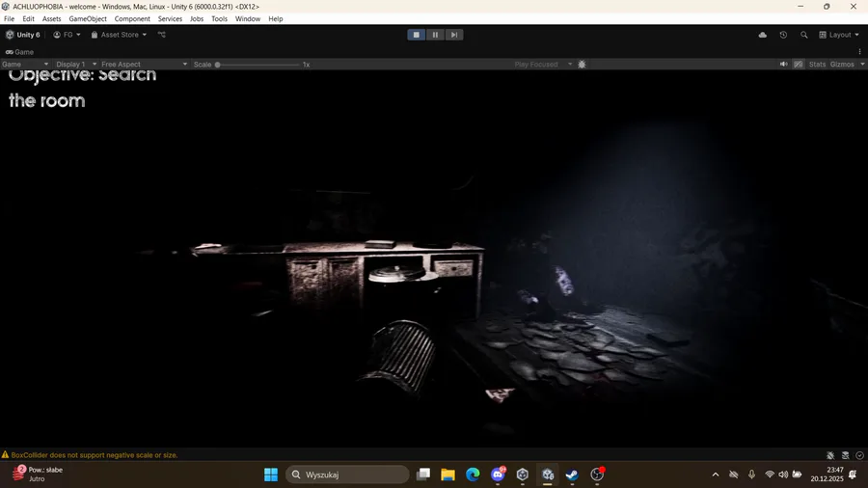Open the Assets menu

51,19
